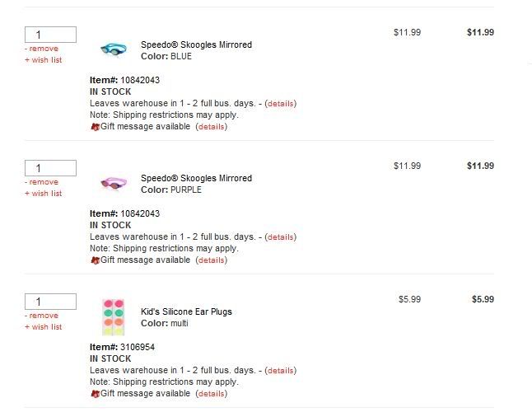Remove the blue Skoogles from cart
This screenshot has height=412, width=532.
[42, 49]
